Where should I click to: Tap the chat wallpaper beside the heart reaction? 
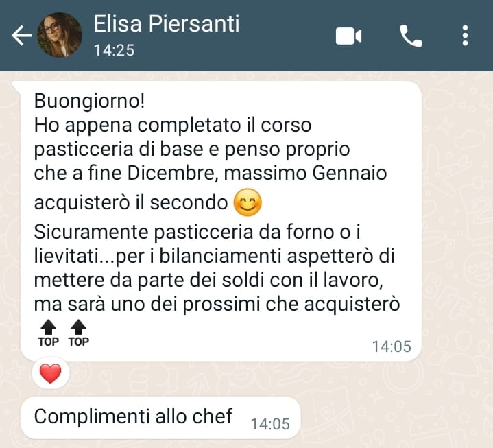252,377
